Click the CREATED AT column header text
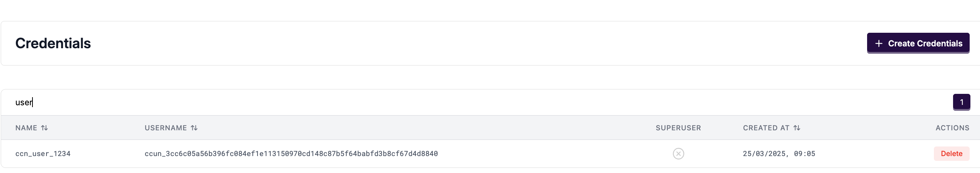Image resolution: width=980 pixels, height=173 pixels. pyautogui.click(x=766, y=128)
